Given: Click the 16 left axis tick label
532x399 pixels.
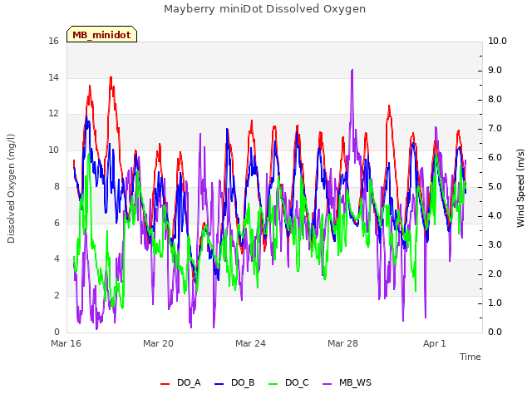Looking at the screenshot, I should click(53, 41).
